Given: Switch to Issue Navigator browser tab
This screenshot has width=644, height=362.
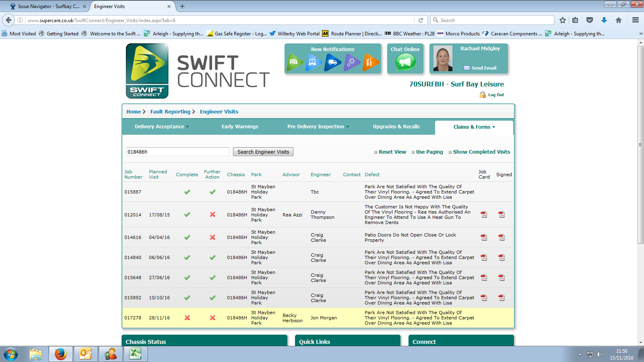Looking at the screenshot, I should point(48,6).
